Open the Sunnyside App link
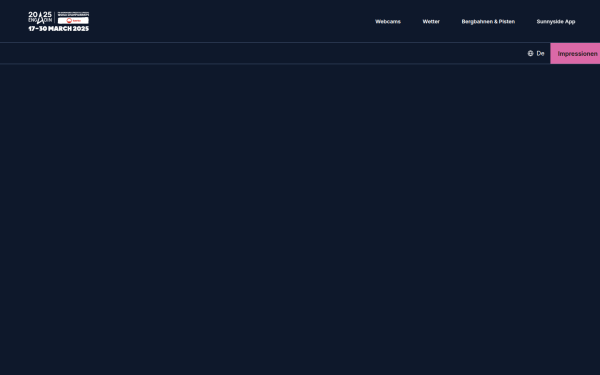This screenshot has height=375, width=600. pos(556,21)
